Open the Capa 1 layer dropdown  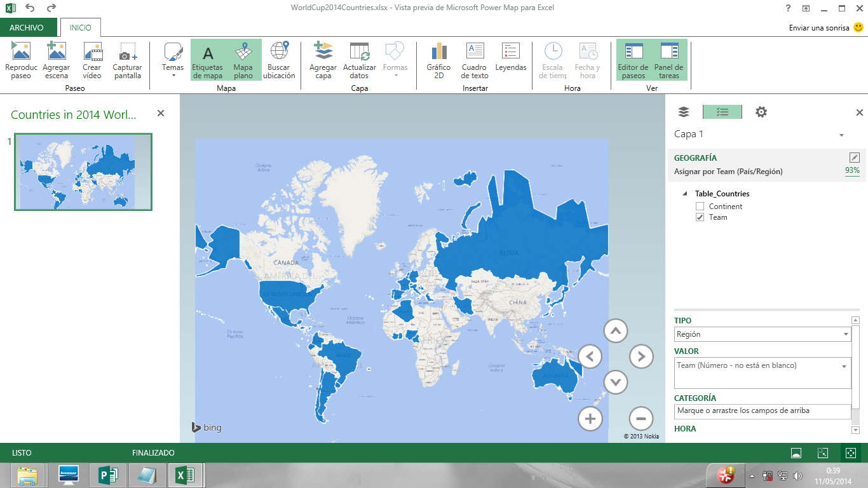841,135
